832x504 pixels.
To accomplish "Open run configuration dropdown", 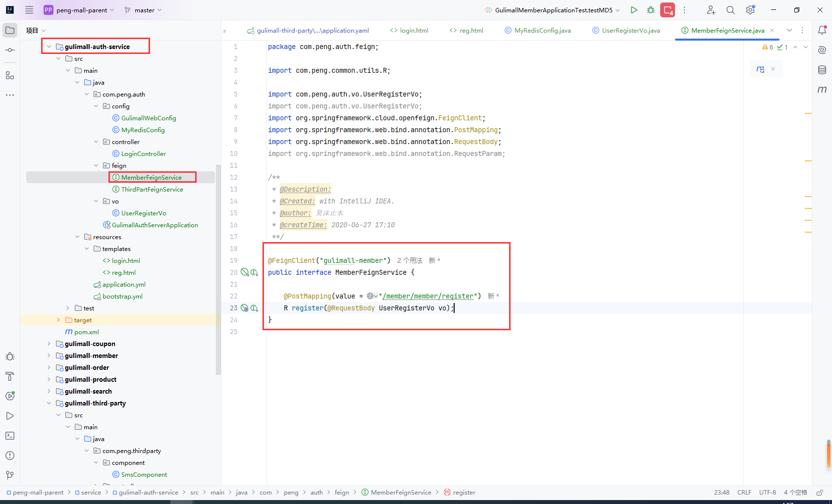I will click(553, 10).
